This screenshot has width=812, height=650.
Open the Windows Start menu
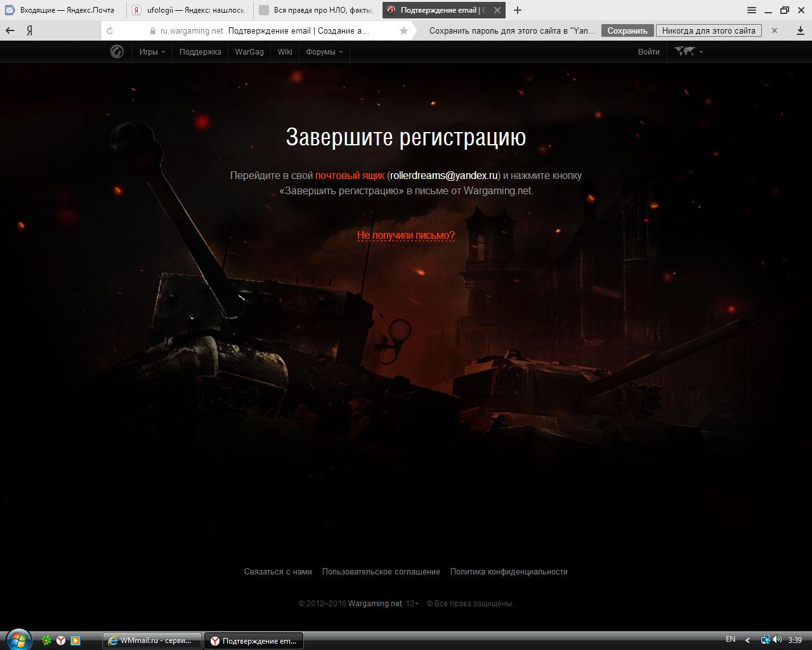click(18, 640)
